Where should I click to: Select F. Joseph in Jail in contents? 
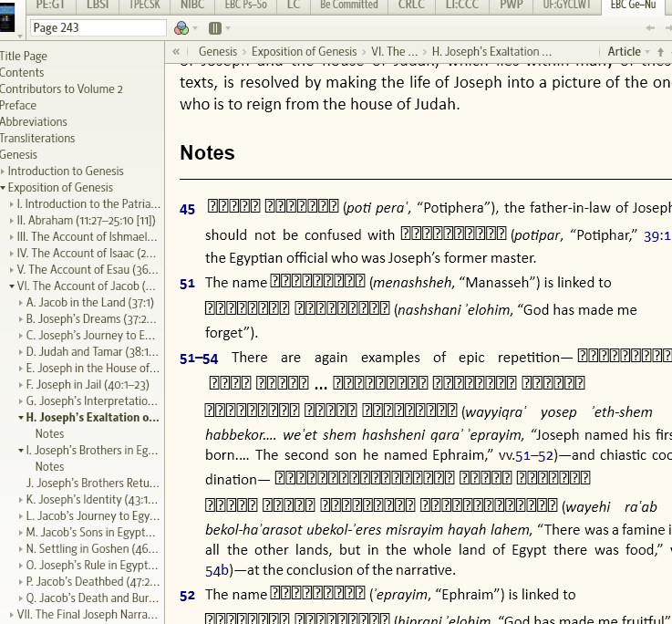click(87, 385)
